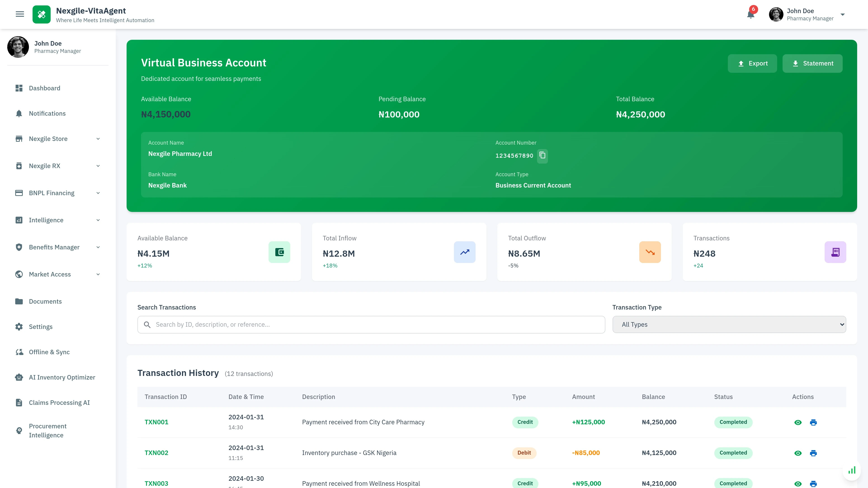Image resolution: width=868 pixels, height=488 pixels.
Task: View details of transaction TXN001
Action: click(798, 422)
